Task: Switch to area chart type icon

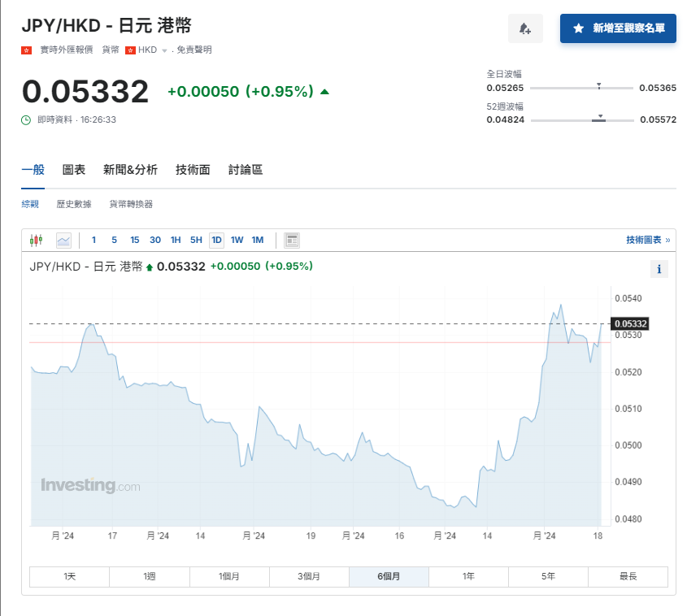Action: click(x=63, y=240)
